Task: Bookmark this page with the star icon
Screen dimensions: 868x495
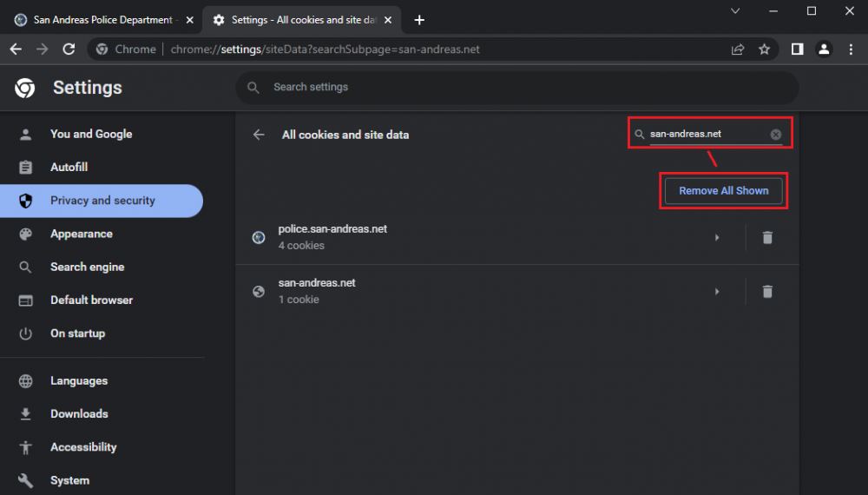Action: 765,49
